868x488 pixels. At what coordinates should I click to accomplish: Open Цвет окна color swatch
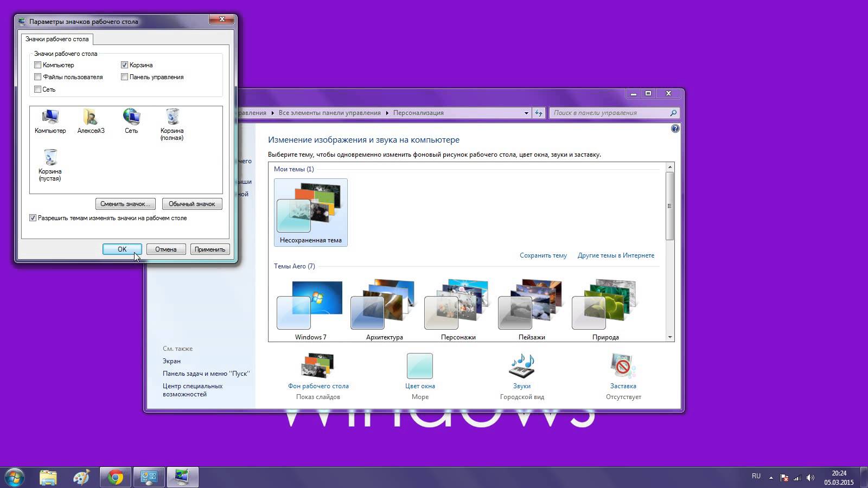tap(420, 366)
